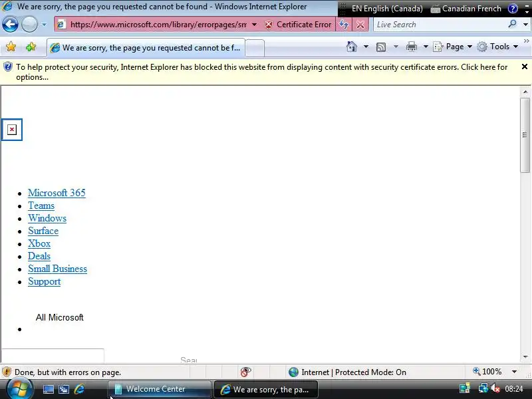Visit the Small Business link
Viewport: 532px width, 399px height.
click(57, 269)
